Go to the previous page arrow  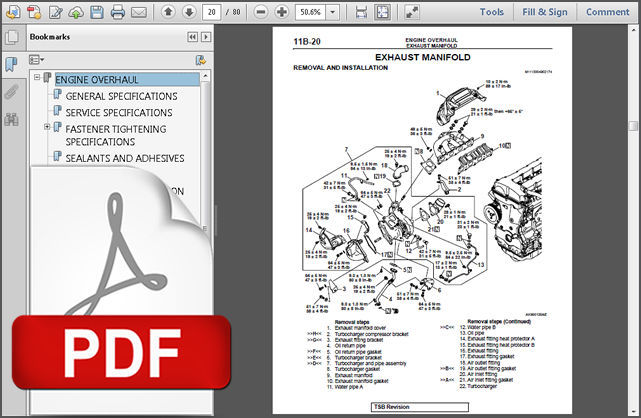coord(168,12)
